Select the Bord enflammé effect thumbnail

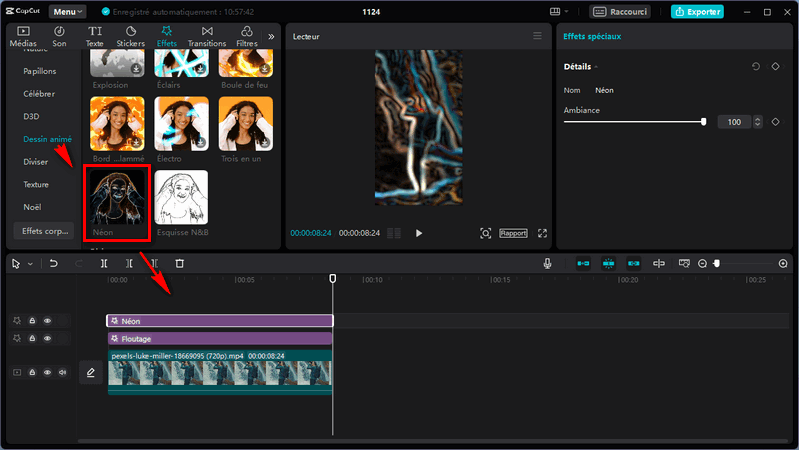click(117, 124)
